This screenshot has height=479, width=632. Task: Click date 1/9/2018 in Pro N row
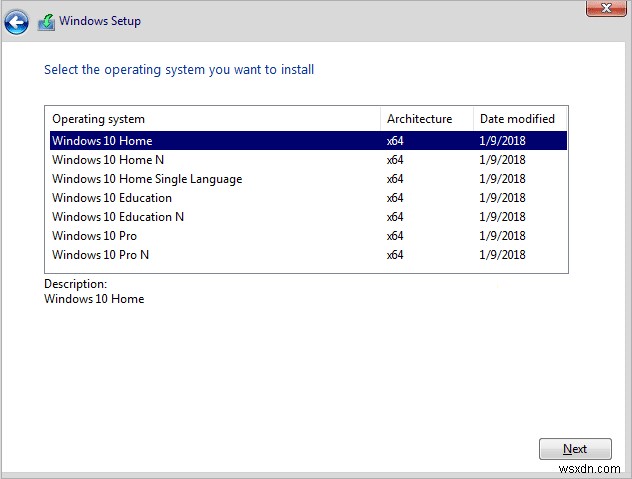[502, 255]
